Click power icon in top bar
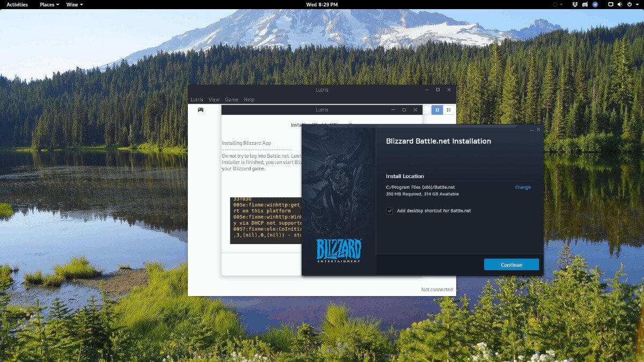 [x=630, y=4]
